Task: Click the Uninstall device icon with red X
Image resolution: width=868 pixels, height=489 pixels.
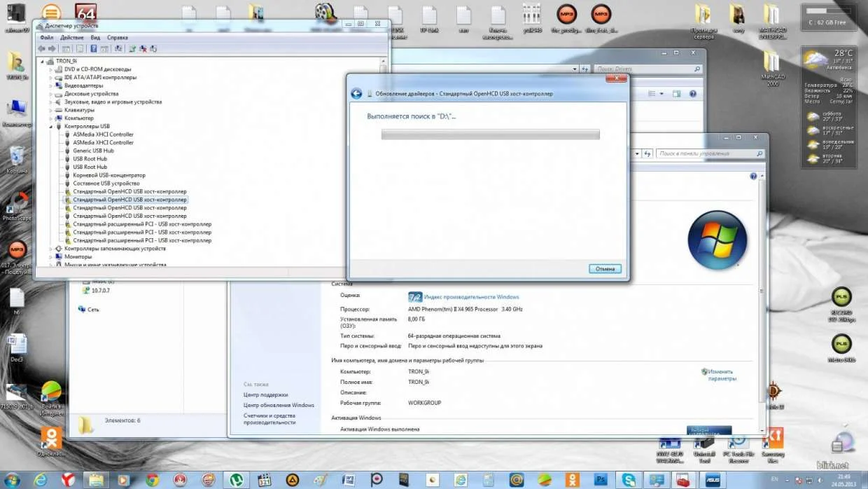Action: click(142, 48)
